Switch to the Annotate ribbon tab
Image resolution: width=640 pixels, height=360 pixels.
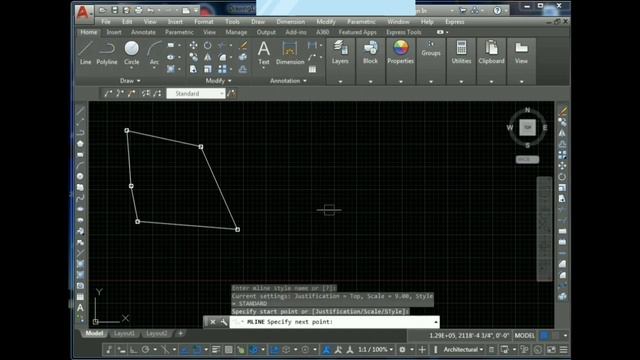[143, 32]
